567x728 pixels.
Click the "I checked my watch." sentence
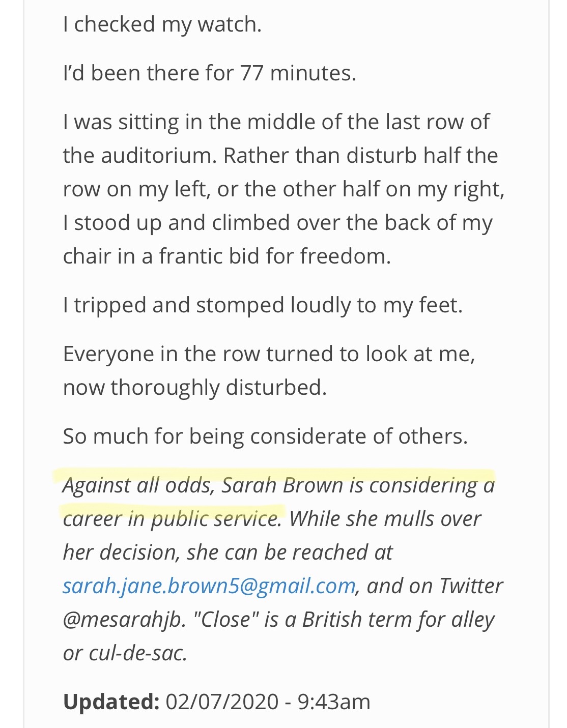tap(162, 24)
